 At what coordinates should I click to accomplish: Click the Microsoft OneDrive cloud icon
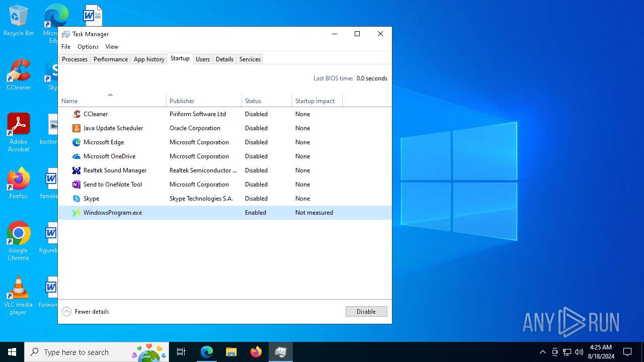[76, 156]
